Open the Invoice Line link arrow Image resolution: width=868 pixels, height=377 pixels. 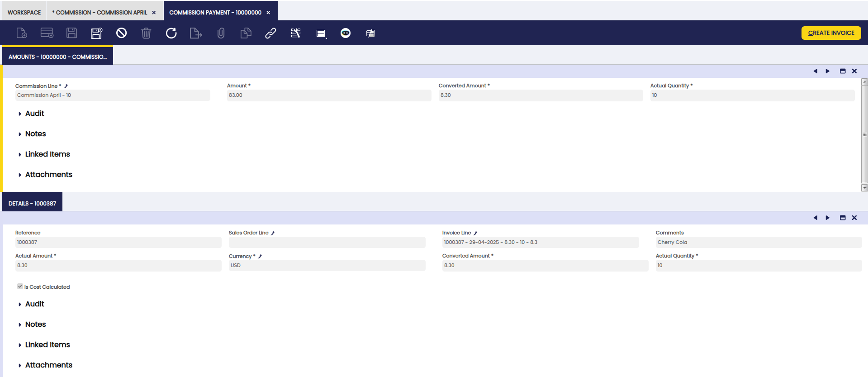[x=475, y=233]
